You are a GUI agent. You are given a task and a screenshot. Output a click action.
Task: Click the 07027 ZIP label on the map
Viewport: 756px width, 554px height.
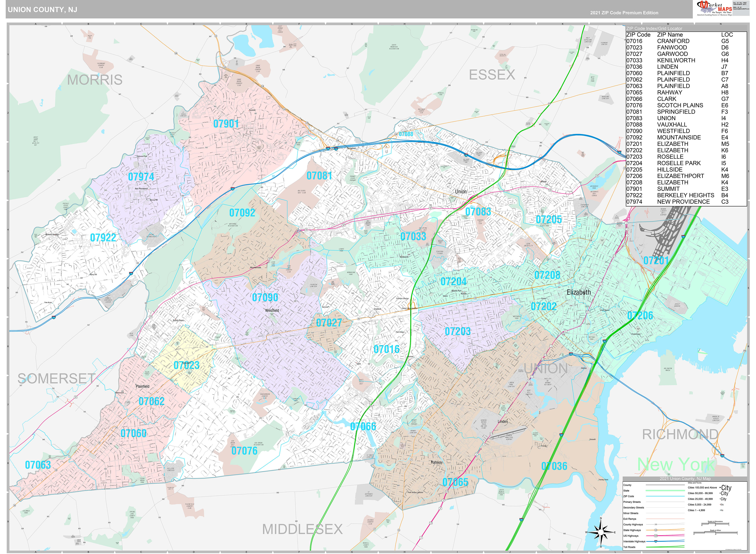tap(329, 323)
